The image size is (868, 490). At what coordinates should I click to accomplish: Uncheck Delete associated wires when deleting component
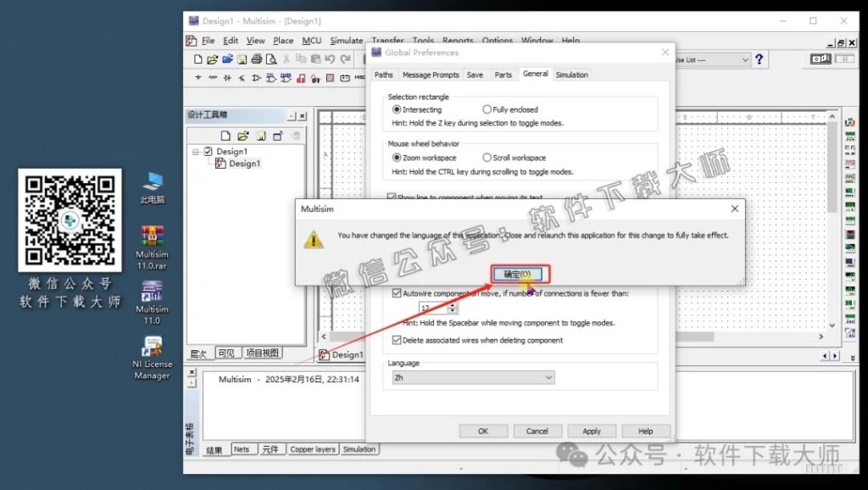tap(397, 340)
